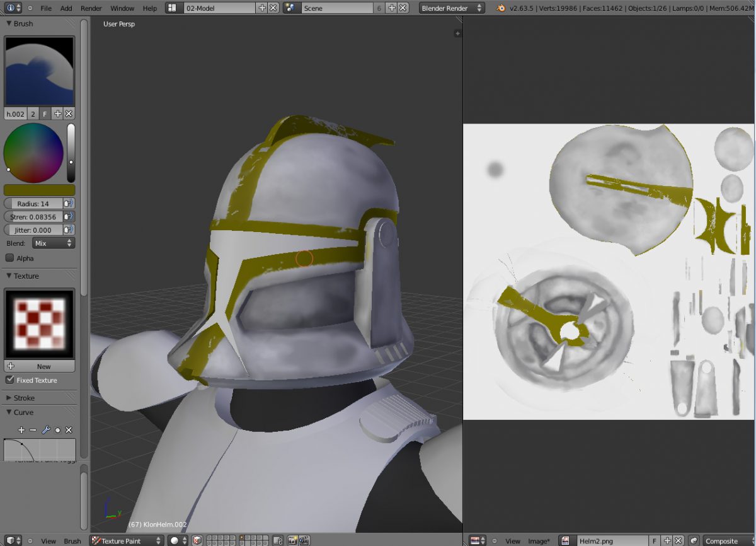This screenshot has height=546, width=756.
Task: Open the Window menu
Action: 122,8
